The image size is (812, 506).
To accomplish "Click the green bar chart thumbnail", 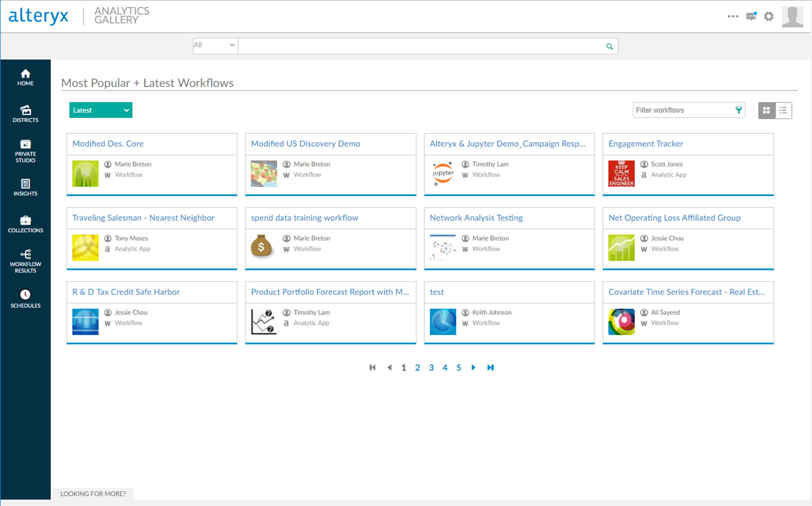I will (622, 248).
